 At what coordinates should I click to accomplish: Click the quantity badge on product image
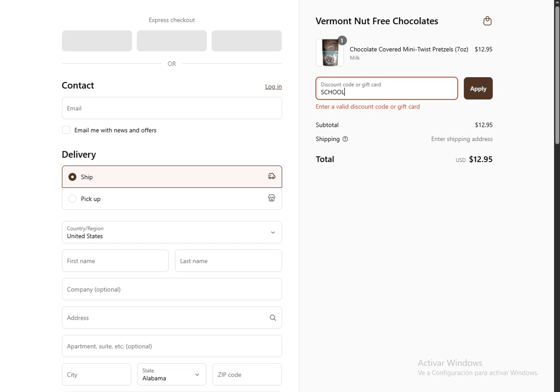point(342,40)
